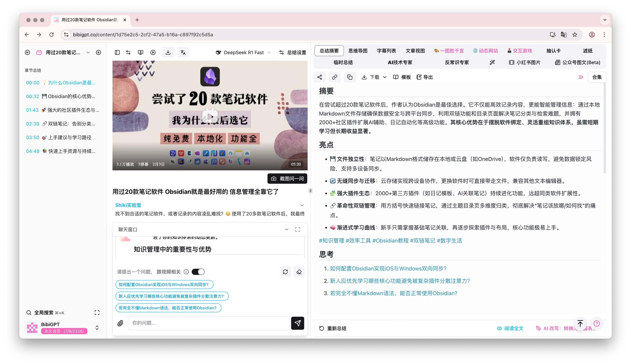The image size is (631, 364).
Task: Attach a file using the paperclip icon
Action: (120, 323)
